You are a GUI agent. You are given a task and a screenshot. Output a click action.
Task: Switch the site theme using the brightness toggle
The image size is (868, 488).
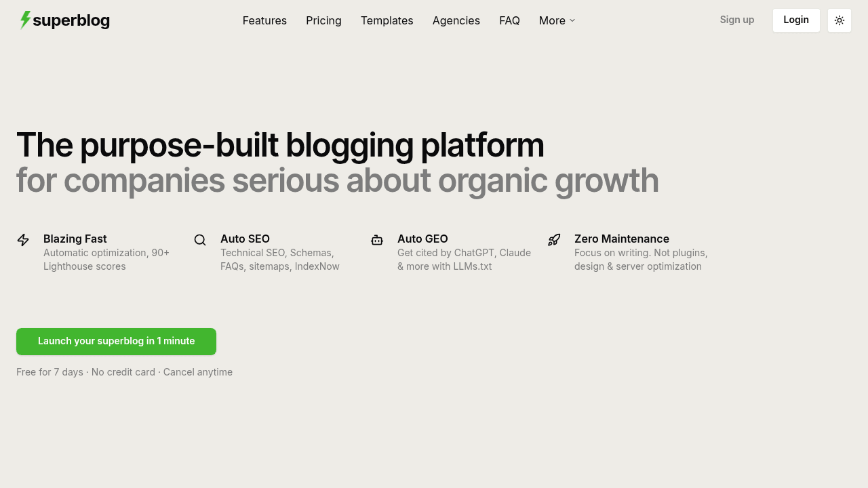(x=839, y=20)
